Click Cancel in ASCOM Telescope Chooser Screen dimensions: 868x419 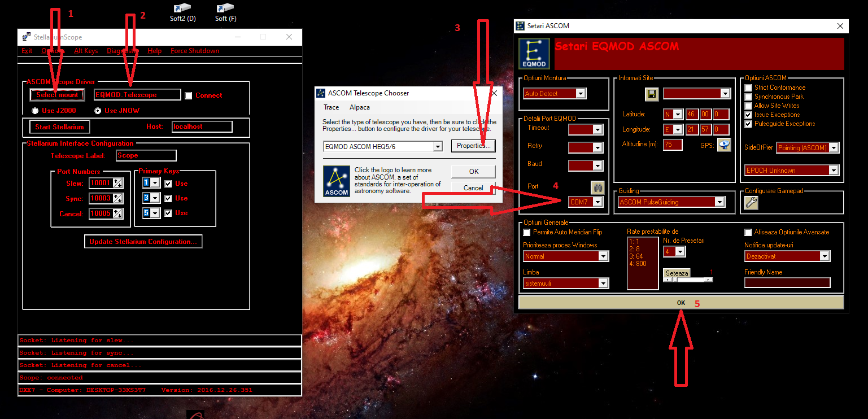pos(473,188)
